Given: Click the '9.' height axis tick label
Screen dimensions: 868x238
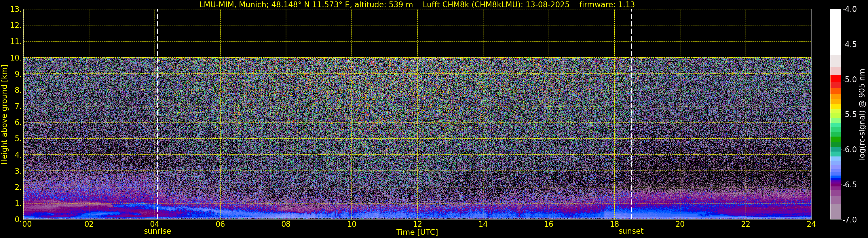Looking at the screenshot, I should pos(18,74).
